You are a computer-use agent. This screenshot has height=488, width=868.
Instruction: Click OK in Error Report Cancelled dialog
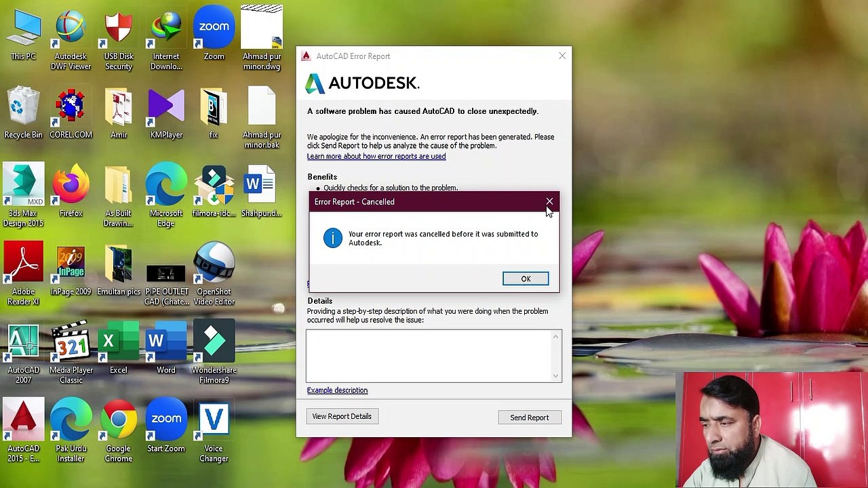(526, 279)
